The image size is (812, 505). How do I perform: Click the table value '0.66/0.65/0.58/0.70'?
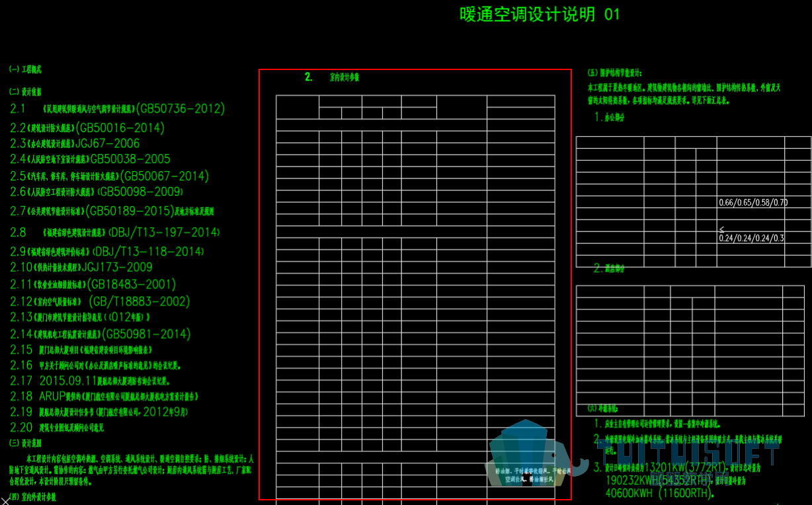coord(753,202)
